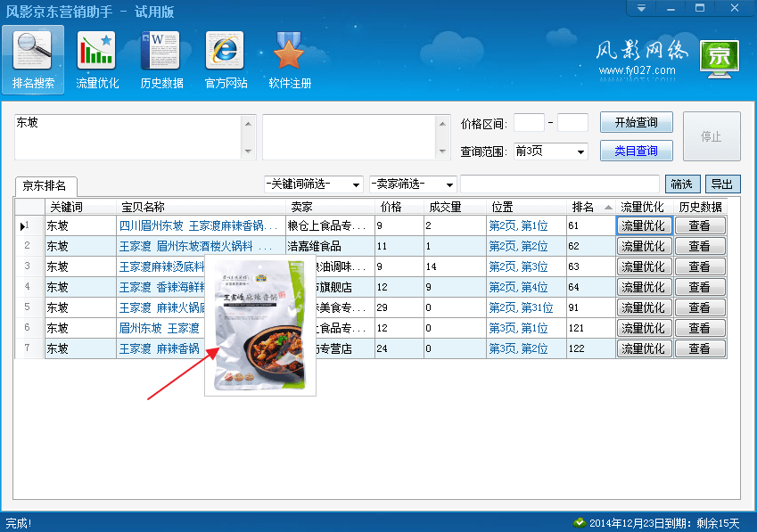Click the 流量优化 column header
This screenshot has width=757, height=532.
click(645, 207)
